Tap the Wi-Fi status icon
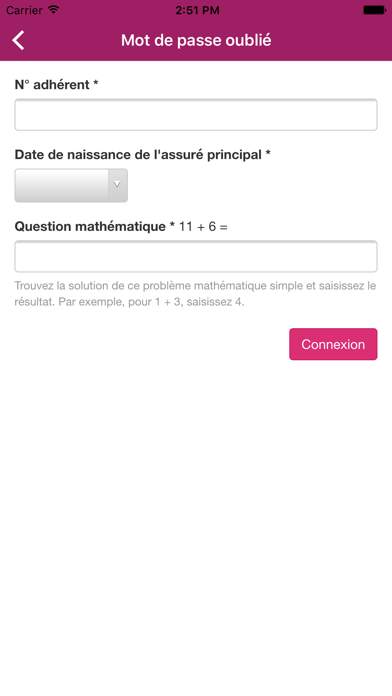 tap(54, 10)
